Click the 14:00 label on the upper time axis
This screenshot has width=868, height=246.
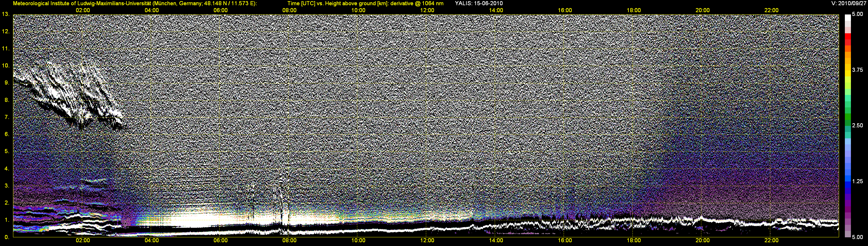click(496, 10)
